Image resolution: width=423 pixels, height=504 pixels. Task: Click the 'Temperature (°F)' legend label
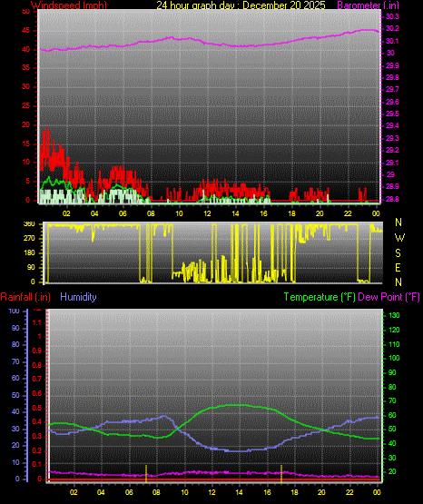320,297
